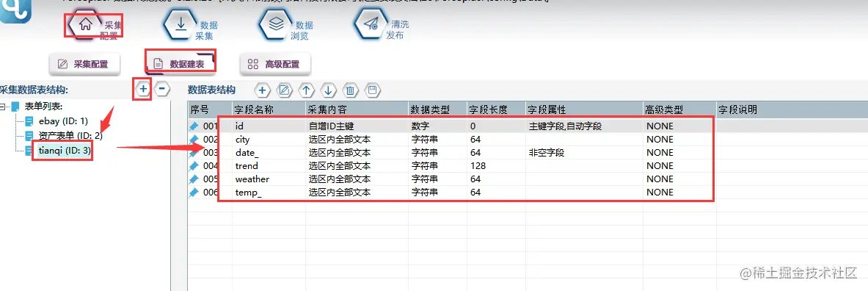Edit the selected field with pencil icon

pos(284,90)
